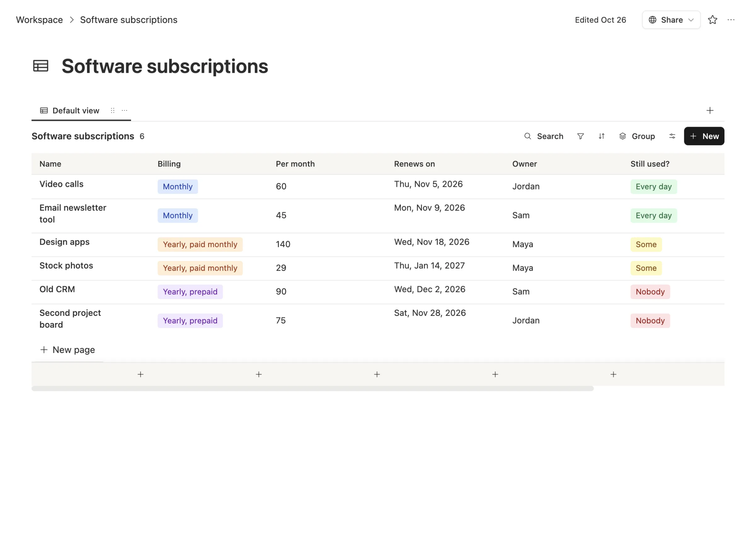
Task: Grab the Default view drag handle
Action: (x=113, y=111)
